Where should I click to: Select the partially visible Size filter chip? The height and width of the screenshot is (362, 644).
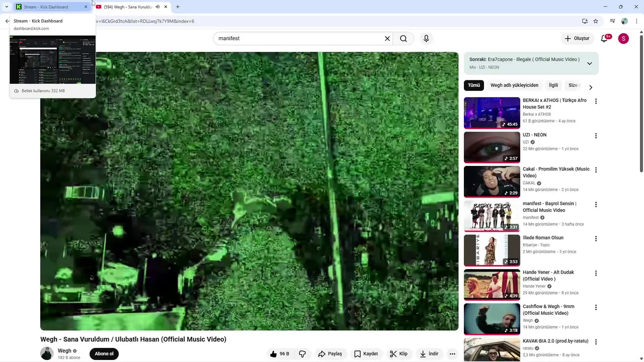click(574, 85)
